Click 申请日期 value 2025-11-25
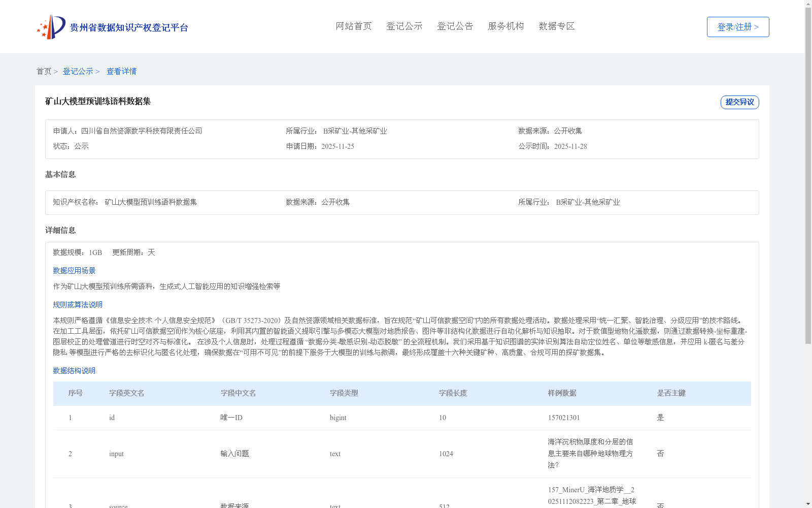812x508 pixels. click(x=337, y=146)
